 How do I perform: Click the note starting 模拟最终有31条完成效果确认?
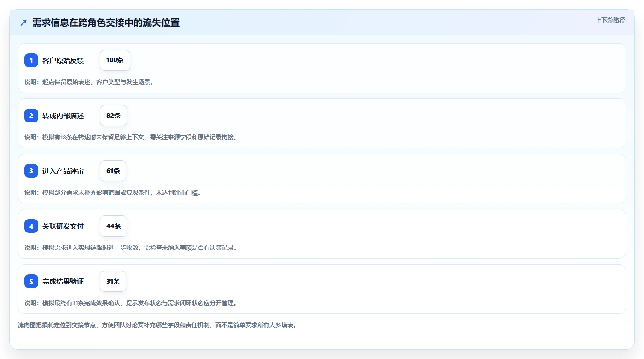(x=131, y=303)
